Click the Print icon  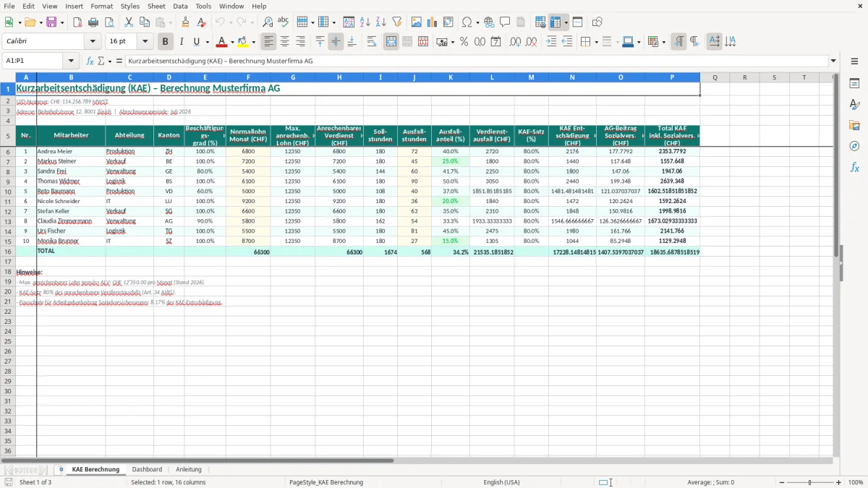(x=93, y=22)
